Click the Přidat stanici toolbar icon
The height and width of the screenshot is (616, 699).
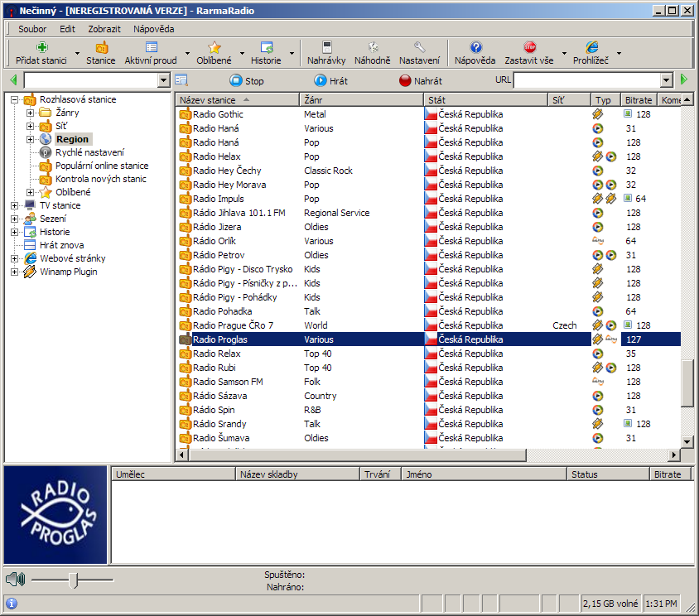(x=42, y=47)
